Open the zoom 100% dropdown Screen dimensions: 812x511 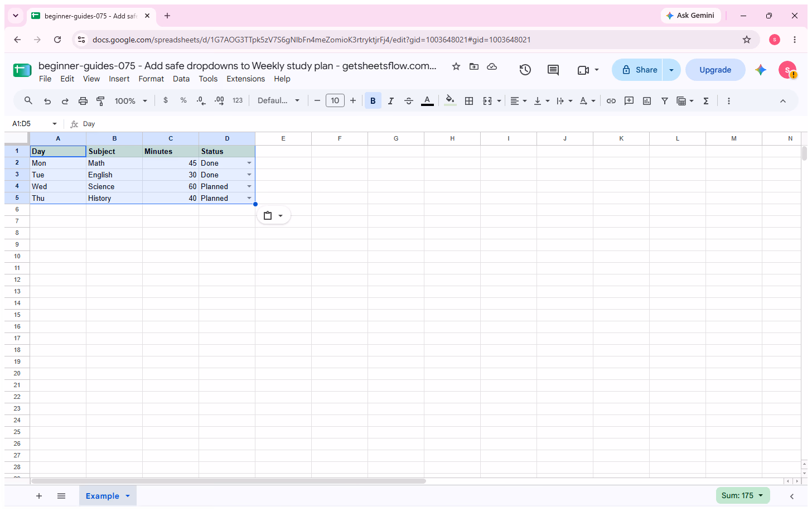131,101
